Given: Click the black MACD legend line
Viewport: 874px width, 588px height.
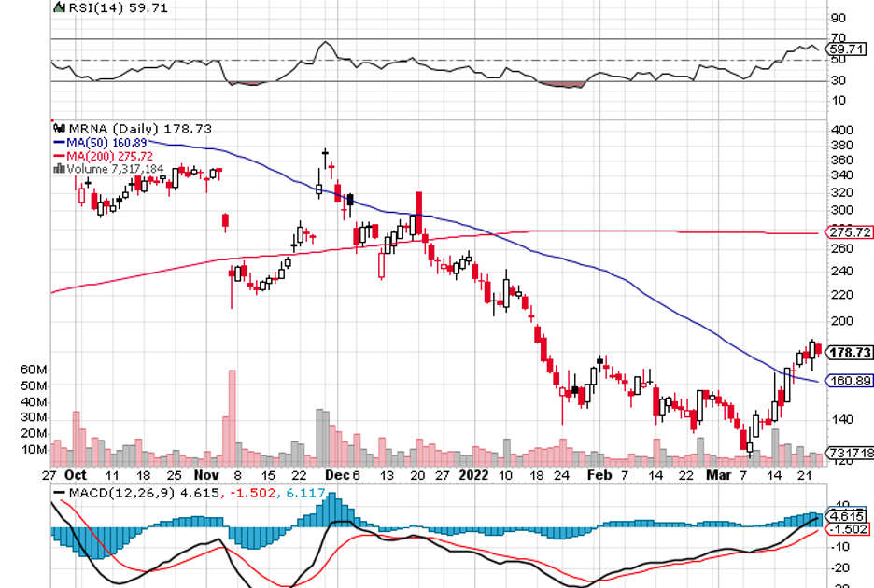Looking at the screenshot, I should coord(59,493).
